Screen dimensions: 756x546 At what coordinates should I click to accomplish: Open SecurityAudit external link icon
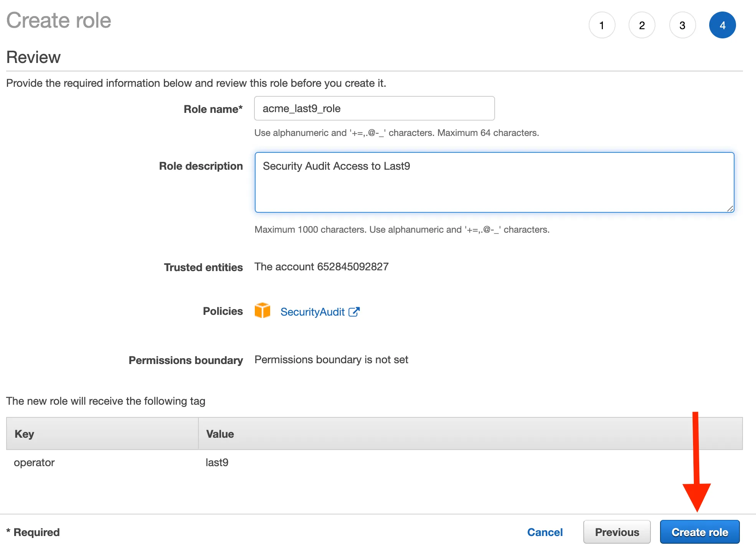[x=354, y=312]
